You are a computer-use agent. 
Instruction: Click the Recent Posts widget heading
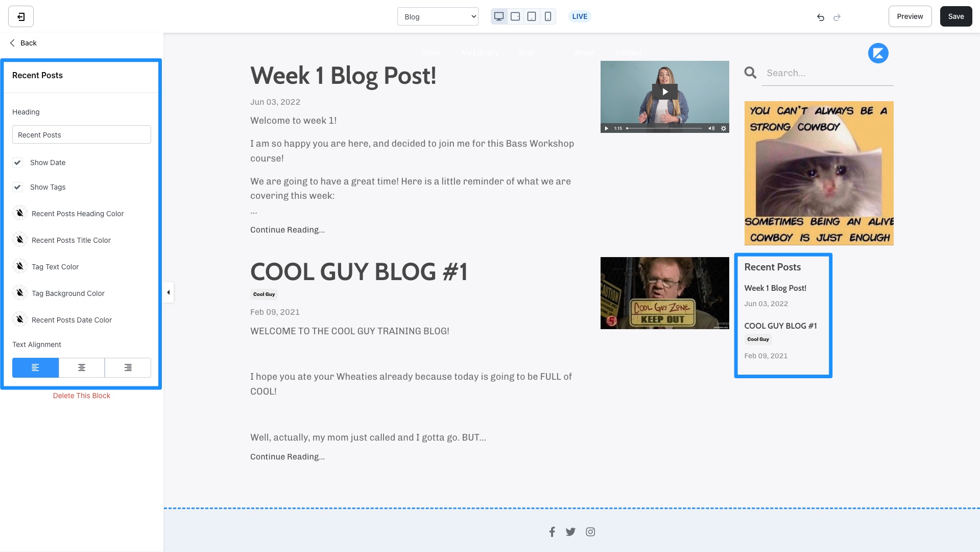coord(772,267)
